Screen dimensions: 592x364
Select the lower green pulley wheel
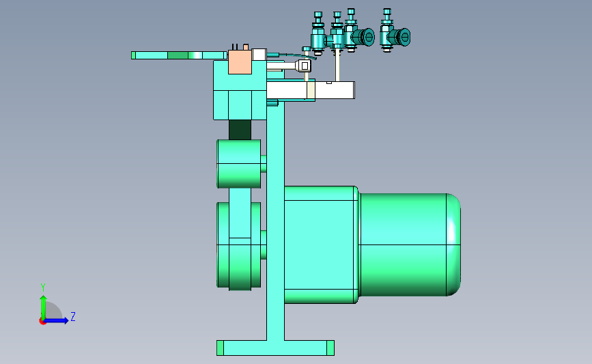[x=238, y=245]
